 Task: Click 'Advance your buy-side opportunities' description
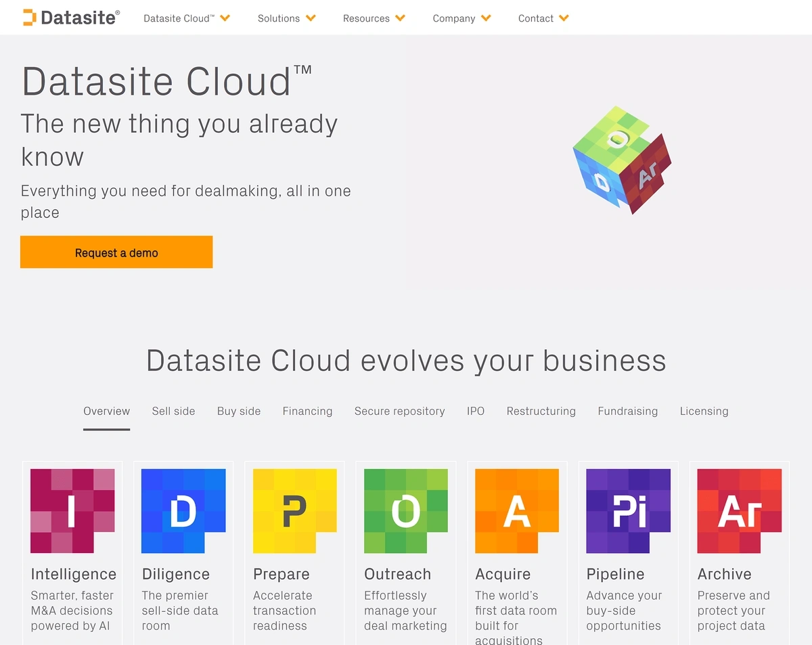(x=625, y=610)
